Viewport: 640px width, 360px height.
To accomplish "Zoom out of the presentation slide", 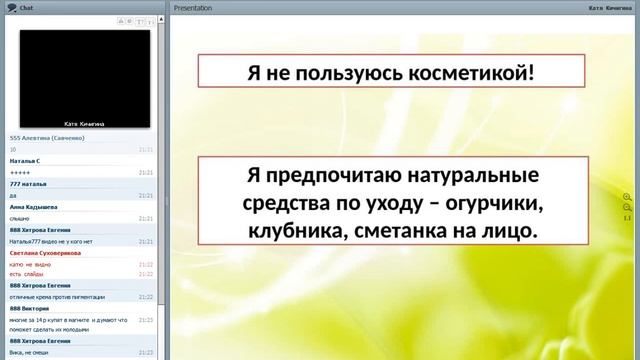I will pyautogui.click(x=627, y=208).
